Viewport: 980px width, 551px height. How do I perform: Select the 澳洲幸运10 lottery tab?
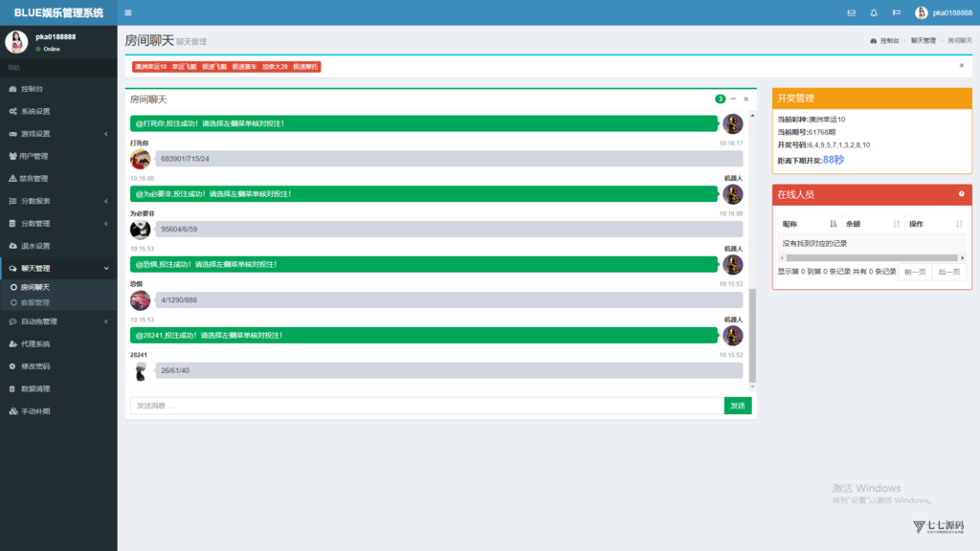click(151, 67)
